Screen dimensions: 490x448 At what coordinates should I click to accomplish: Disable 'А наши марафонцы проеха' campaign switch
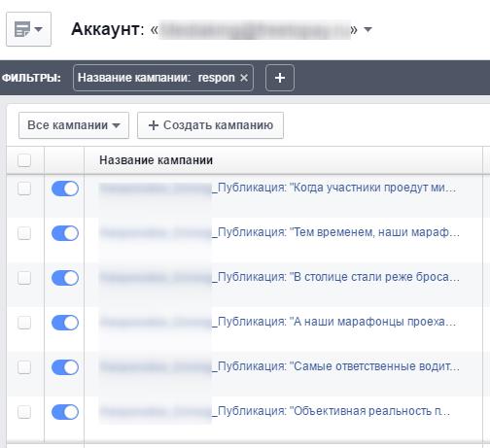65,323
